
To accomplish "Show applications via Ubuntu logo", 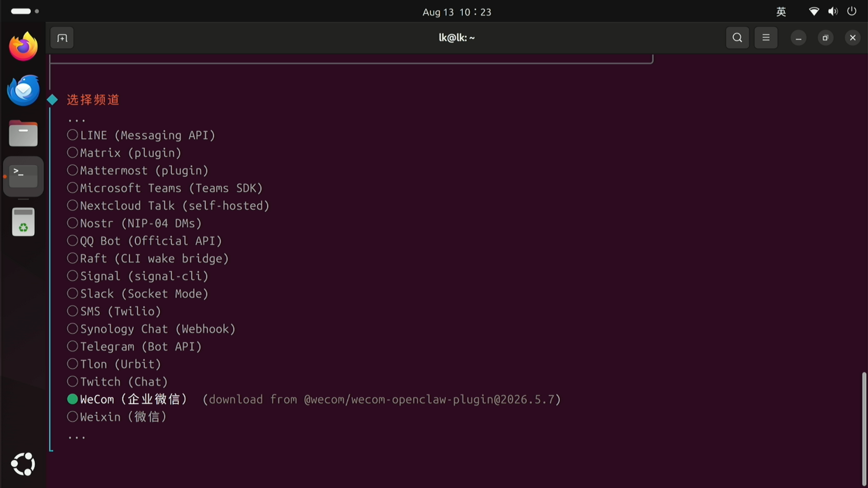I will pos(23,464).
